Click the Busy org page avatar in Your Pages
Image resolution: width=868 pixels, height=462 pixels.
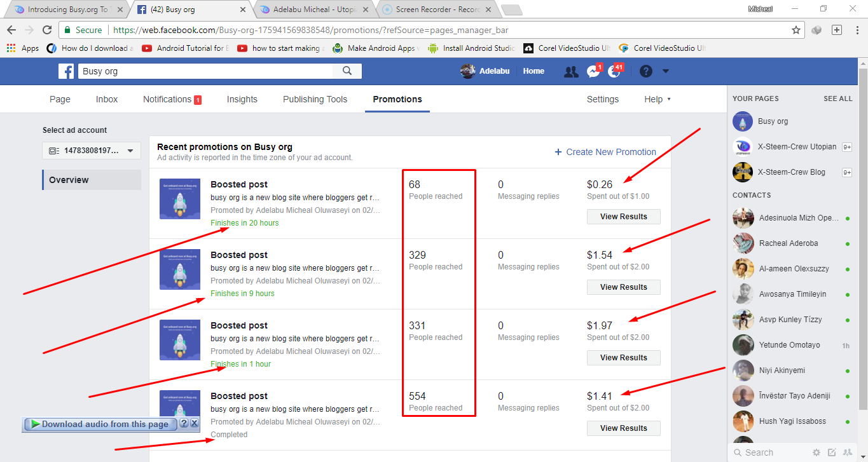pos(743,121)
